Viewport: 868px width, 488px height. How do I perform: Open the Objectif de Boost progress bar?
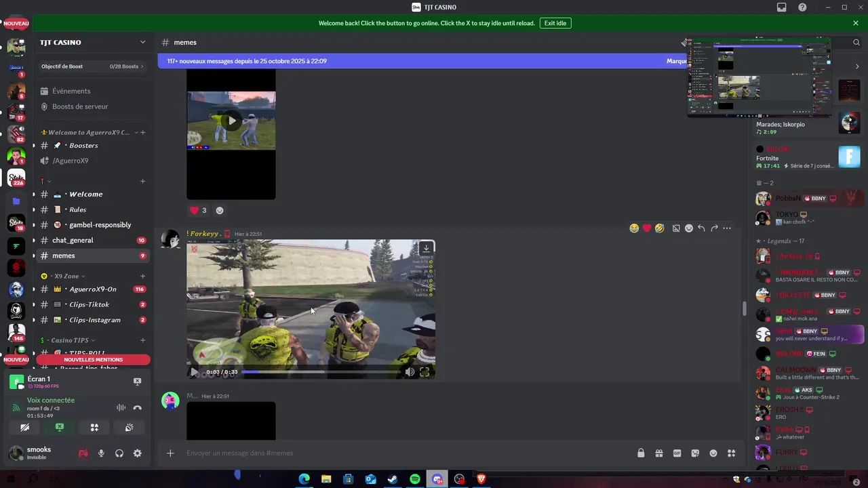click(x=92, y=66)
